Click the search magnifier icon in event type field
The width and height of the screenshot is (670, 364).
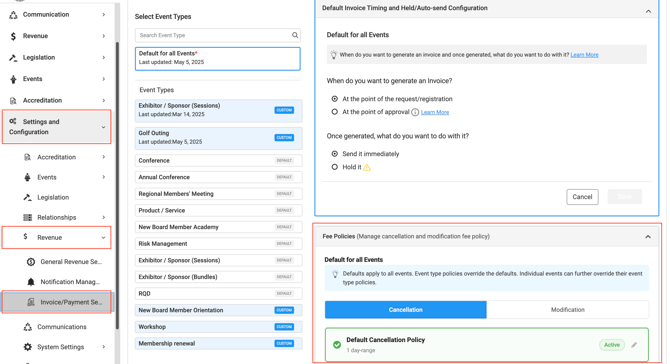(x=295, y=35)
